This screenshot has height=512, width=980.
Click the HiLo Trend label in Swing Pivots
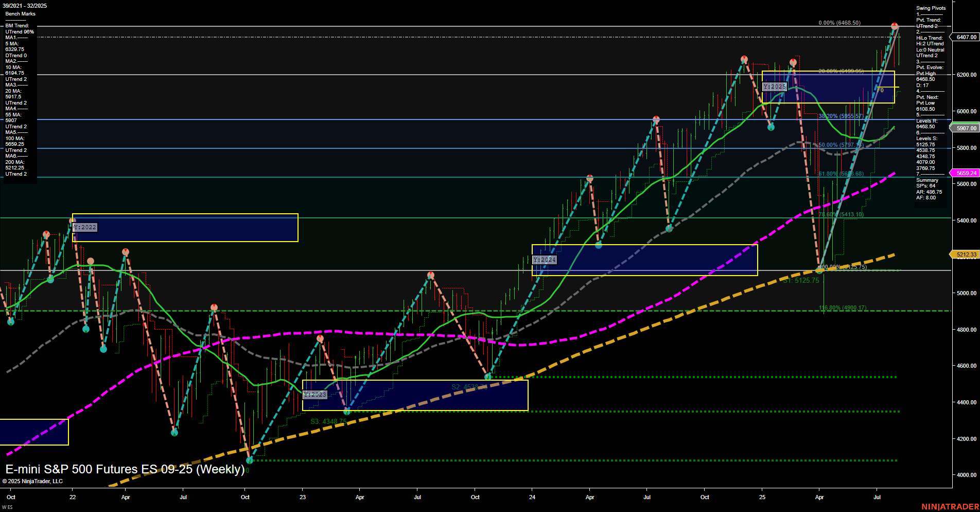click(930, 38)
